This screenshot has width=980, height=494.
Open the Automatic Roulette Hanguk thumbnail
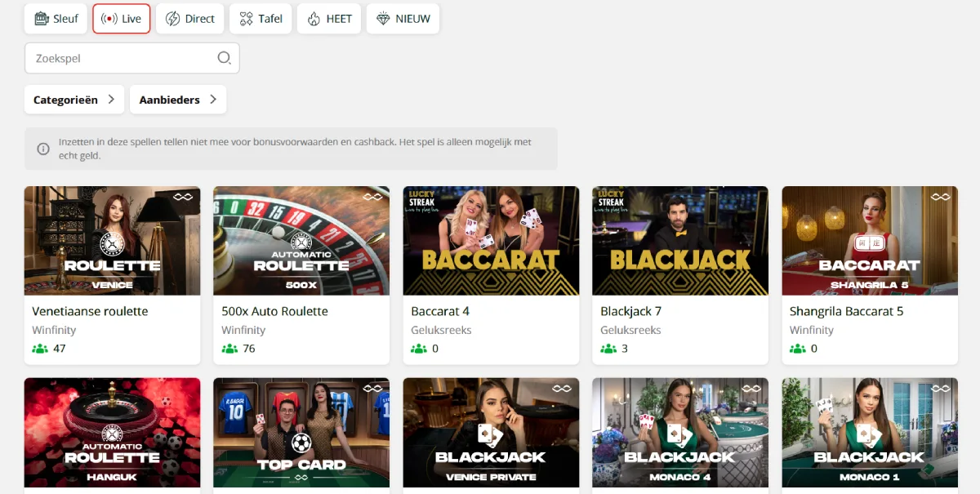click(x=112, y=433)
